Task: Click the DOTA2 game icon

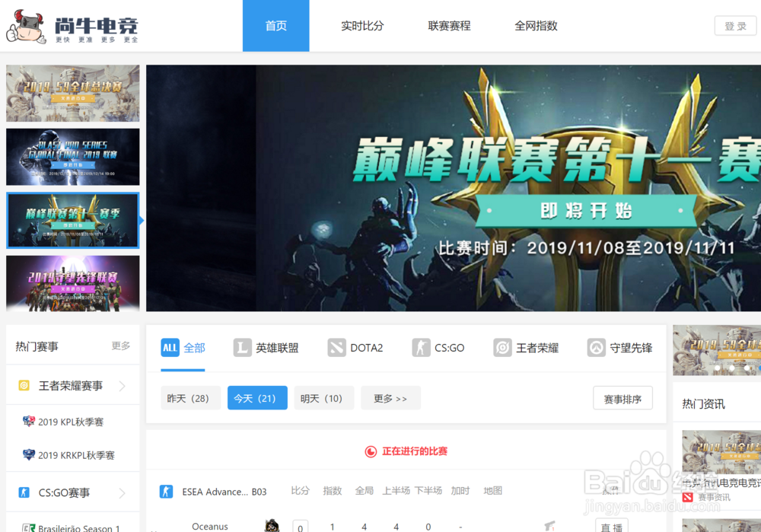Action: pyautogui.click(x=336, y=348)
